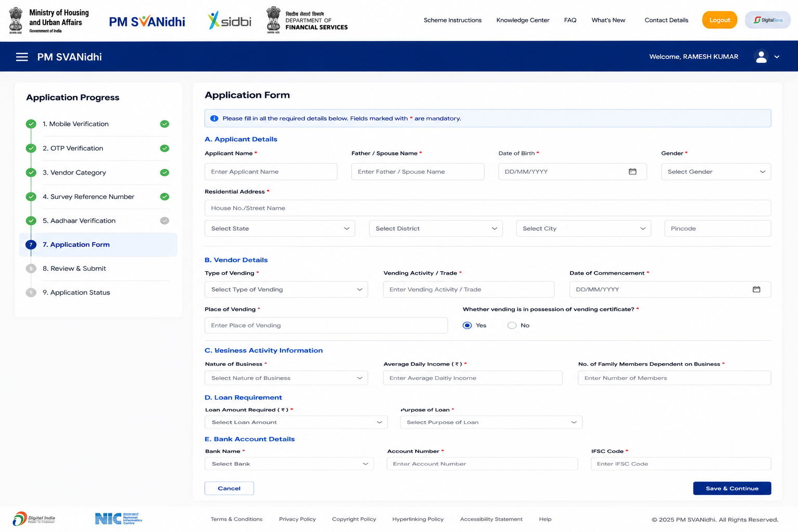Go to Knowledge Center
This screenshot has height=532, width=798.
(523, 20)
